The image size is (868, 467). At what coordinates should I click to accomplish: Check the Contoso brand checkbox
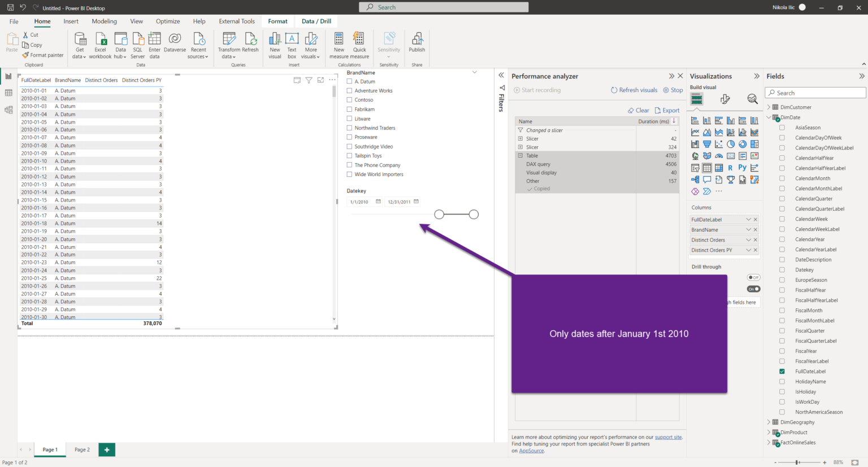coord(349,100)
